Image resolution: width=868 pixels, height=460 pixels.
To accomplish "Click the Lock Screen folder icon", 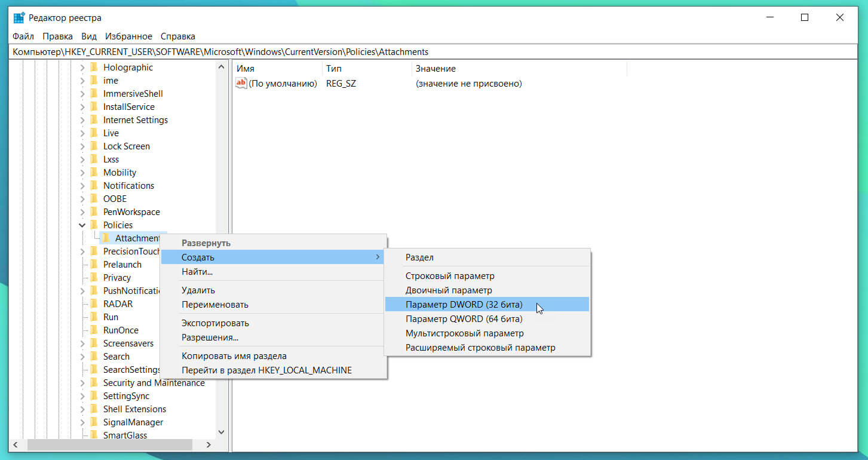I will [94, 146].
